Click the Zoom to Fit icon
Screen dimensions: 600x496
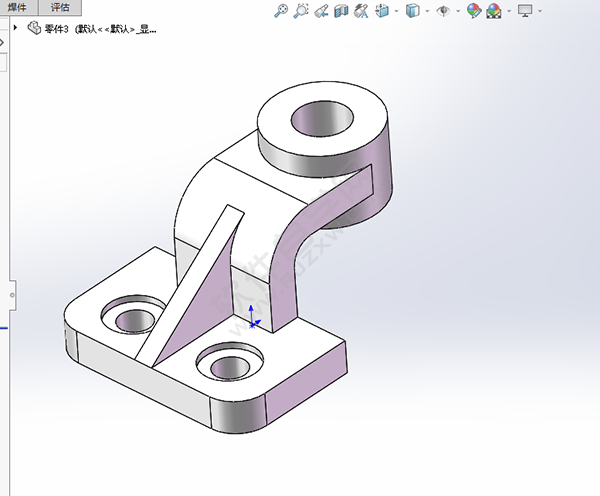point(281,11)
